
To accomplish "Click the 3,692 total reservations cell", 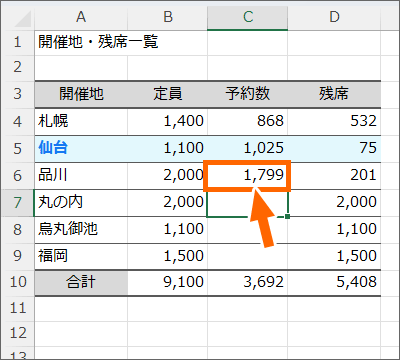I will (247, 283).
